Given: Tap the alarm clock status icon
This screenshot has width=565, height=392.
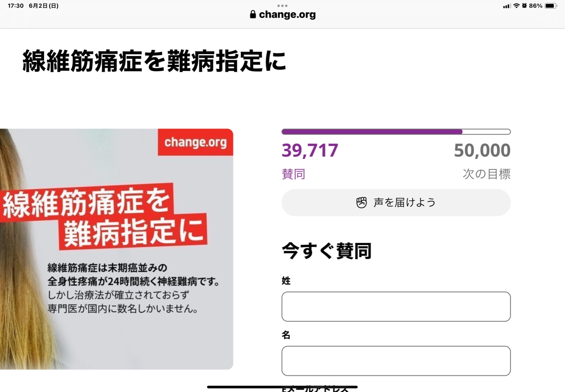Looking at the screenshot, I should coord(524,6).
